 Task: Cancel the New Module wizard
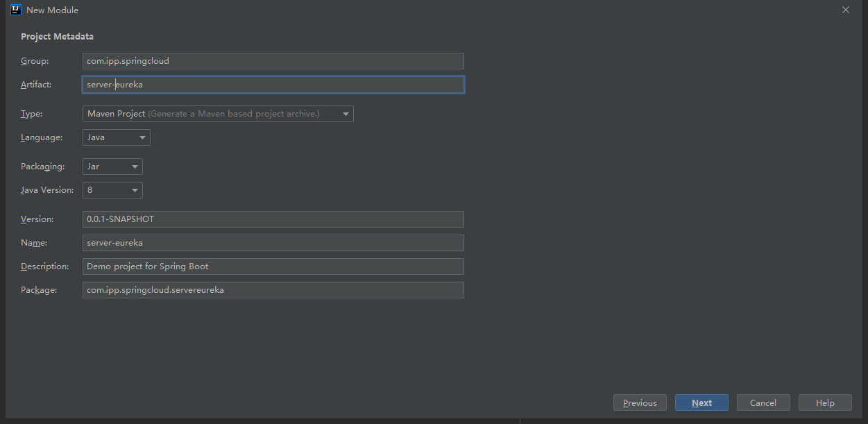tap(763, 402)
